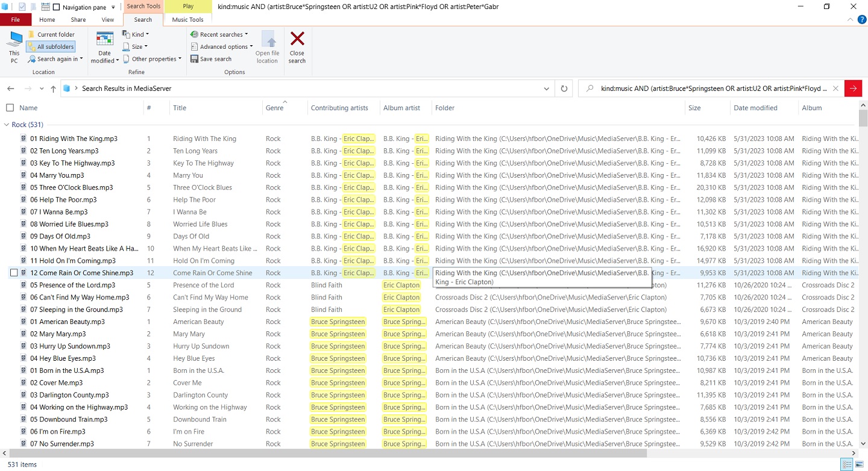Switch to the Share ribbon tab
The height and width of the screenshot is (471, 868).
point(78,20)
